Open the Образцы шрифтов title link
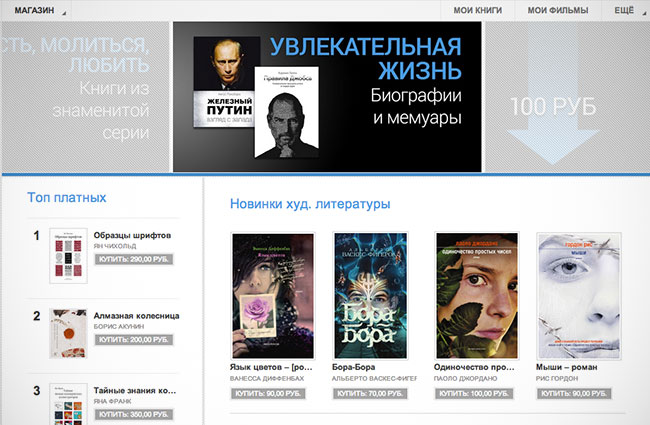This screenshot has width=650, height=425. (132, 235)
